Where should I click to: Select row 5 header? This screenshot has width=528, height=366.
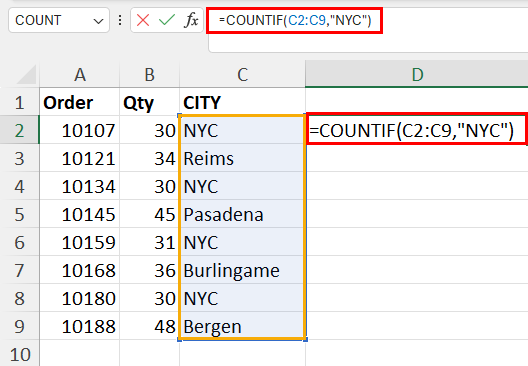[20, 214]
